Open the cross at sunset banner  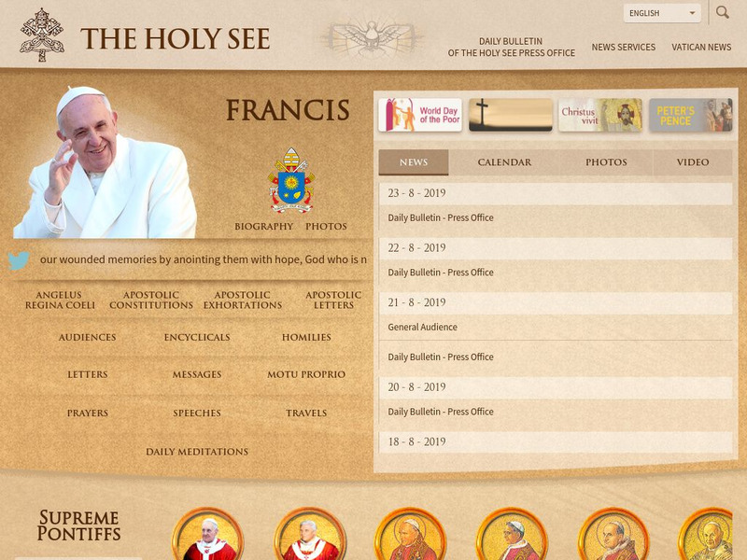pos(510,115)
